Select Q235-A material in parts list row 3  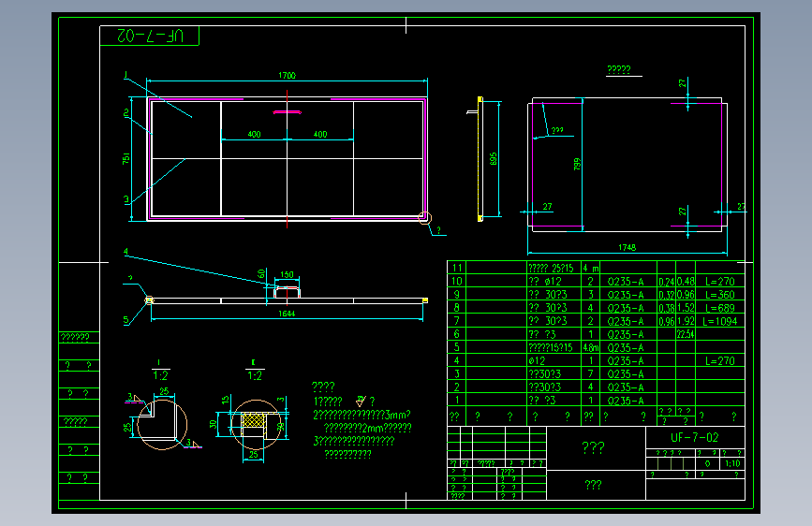(626, 374)
